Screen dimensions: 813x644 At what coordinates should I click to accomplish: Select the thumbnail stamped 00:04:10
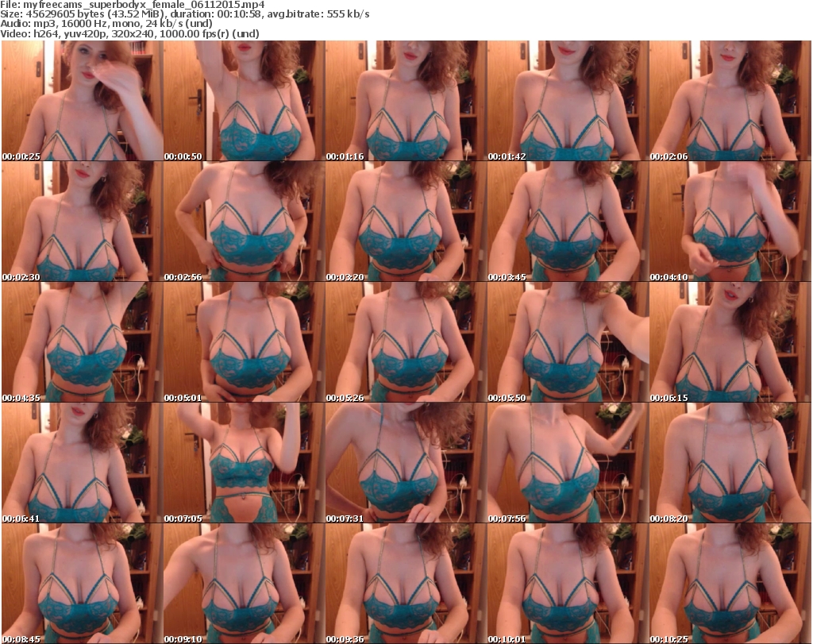(730, 222)
